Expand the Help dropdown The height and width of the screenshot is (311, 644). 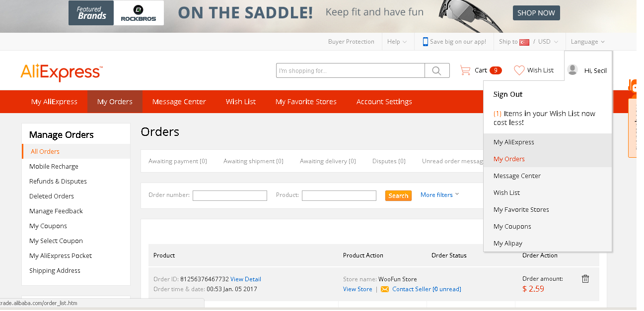397,42
